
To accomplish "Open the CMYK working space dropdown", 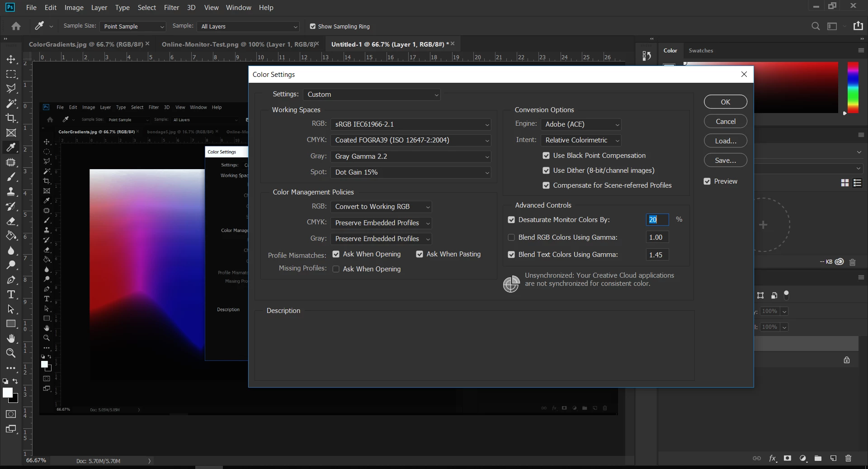I will [410, 140].
